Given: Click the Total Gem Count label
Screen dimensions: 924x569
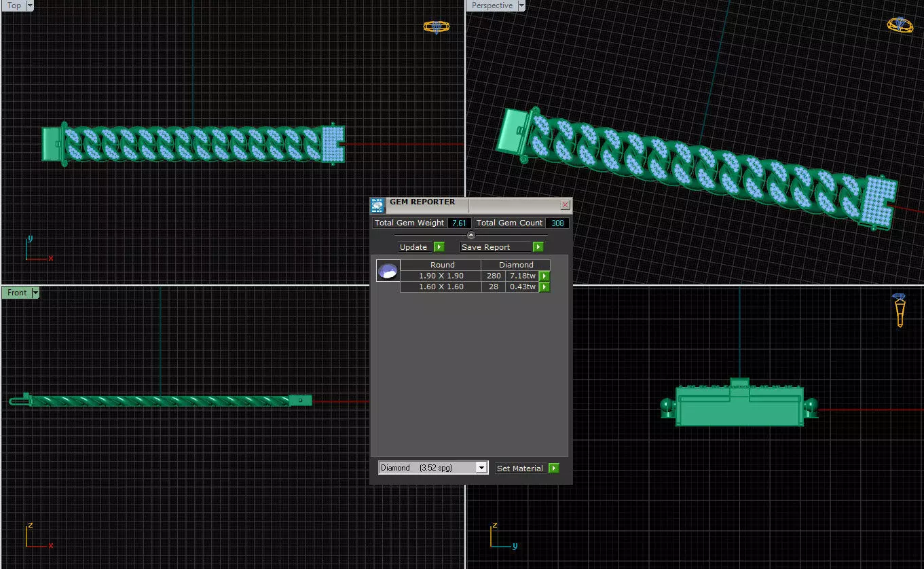Looking at the screenshot, I should pos(510,223).
